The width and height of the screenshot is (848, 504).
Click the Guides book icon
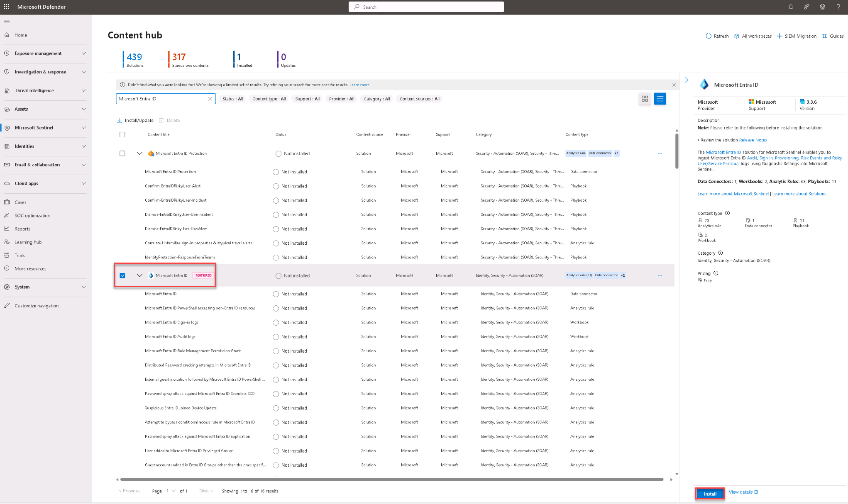824,36
